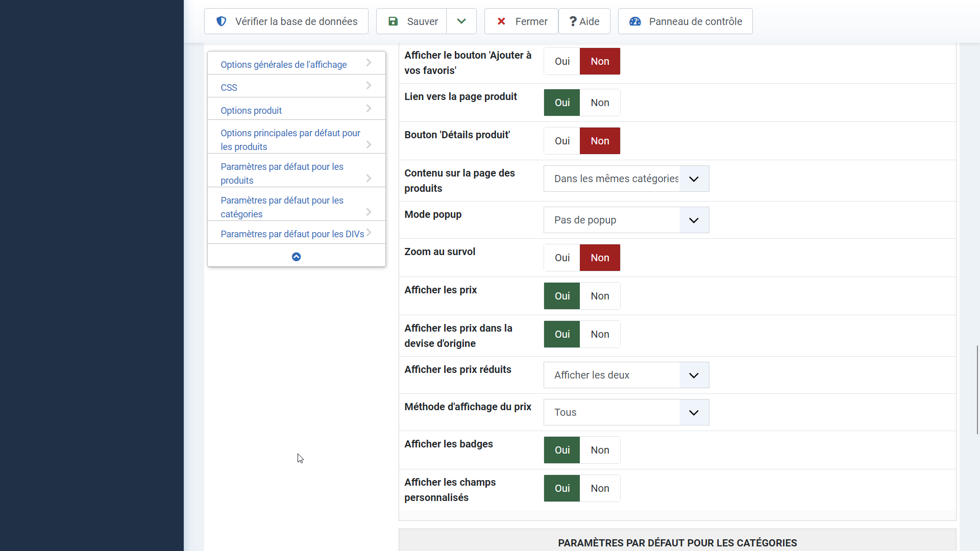980x551 pixels.
Task: Click the page vertical scrollbar thumb
Action: pyautogui.click(x=977, y=390)
